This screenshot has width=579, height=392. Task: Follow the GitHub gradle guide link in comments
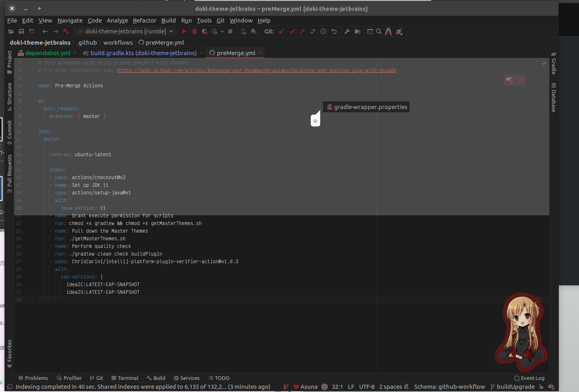click(256, 70)
